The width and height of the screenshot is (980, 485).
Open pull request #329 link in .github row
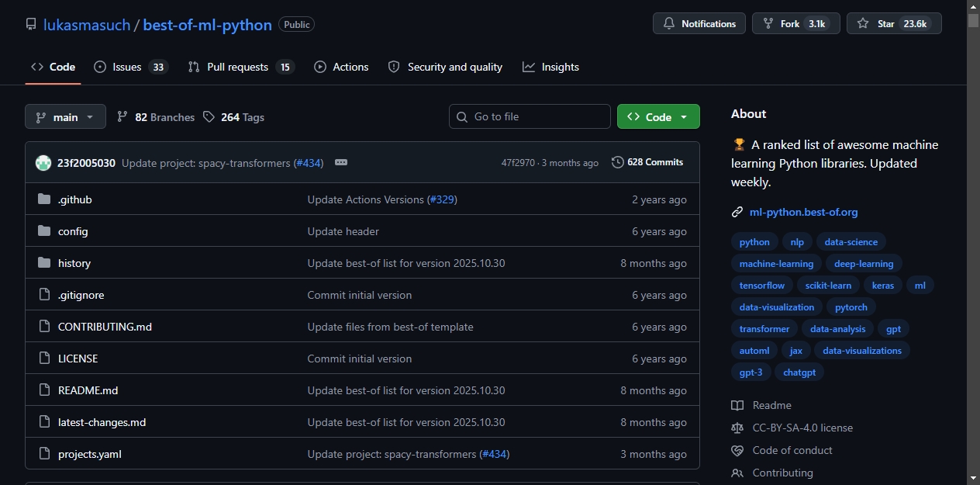[442, 199]
